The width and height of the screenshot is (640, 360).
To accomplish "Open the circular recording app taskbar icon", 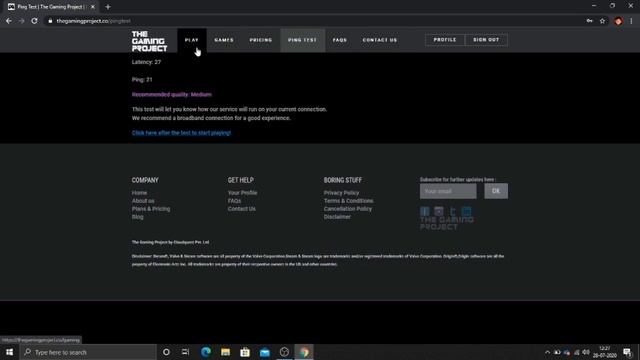I will [x=284, y=352].
